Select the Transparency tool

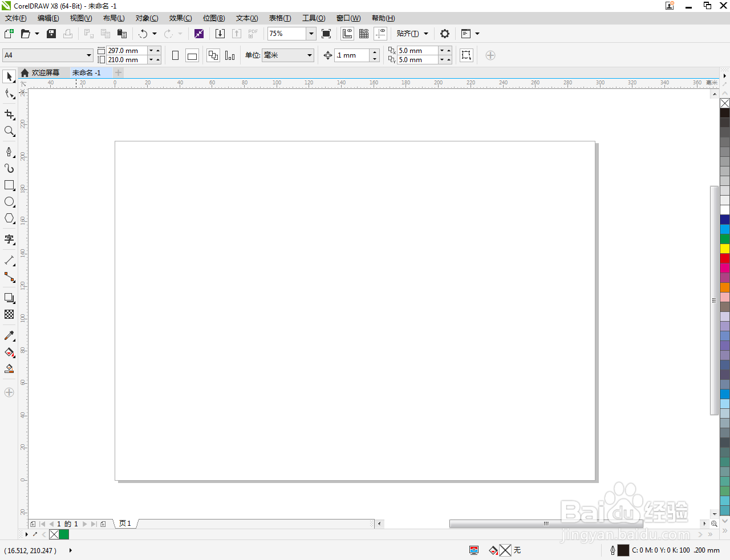click(9, 314)
